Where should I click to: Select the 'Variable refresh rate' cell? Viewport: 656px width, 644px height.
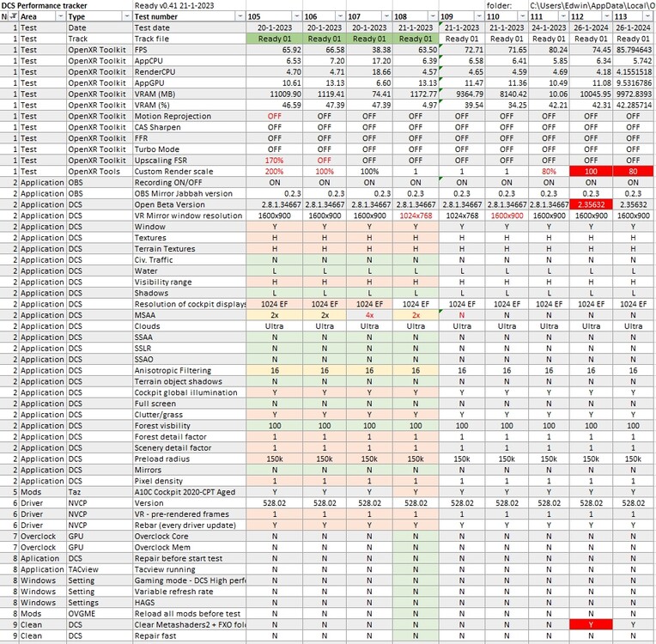[189, 592]
